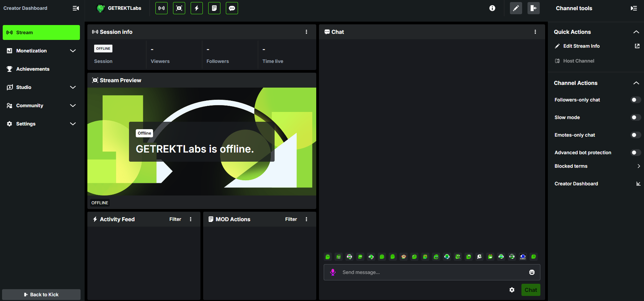Image resolution: width=644 pixels, height=301 pixels.
Task: Open chat settings gear icon
Action: 512,290
